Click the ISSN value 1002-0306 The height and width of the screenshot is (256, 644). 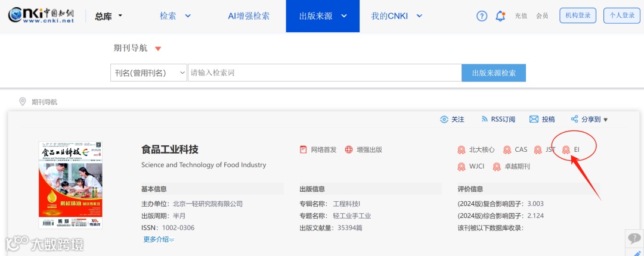(x=178, y=227)
